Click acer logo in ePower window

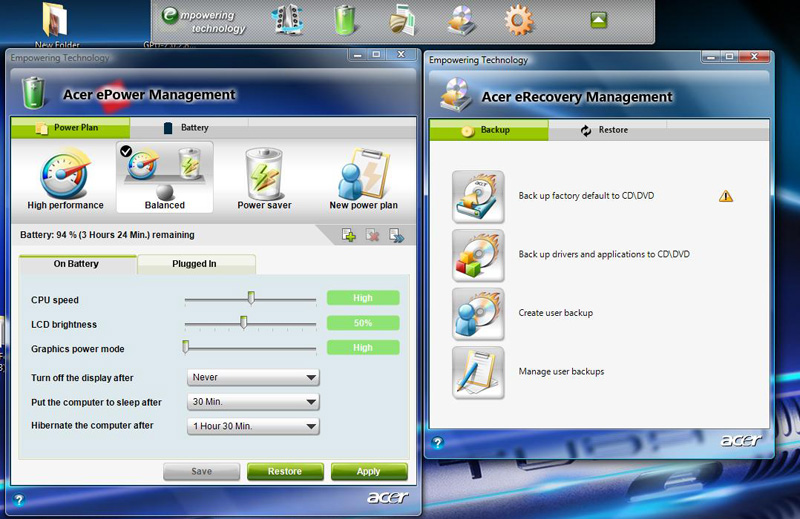387,497
